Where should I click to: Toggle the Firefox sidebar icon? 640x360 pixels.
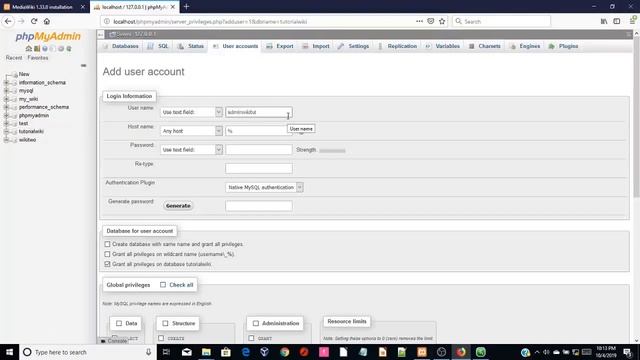pos(617,21)
